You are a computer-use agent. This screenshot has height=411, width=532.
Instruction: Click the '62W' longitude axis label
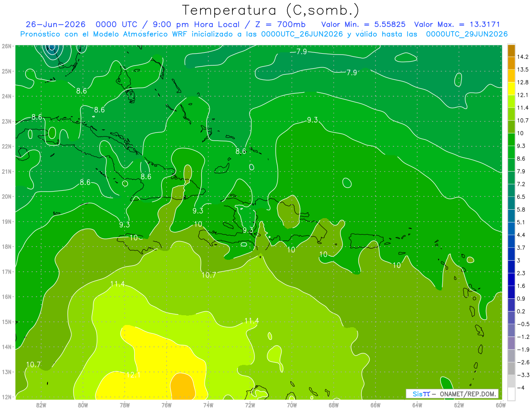(459, 405)
